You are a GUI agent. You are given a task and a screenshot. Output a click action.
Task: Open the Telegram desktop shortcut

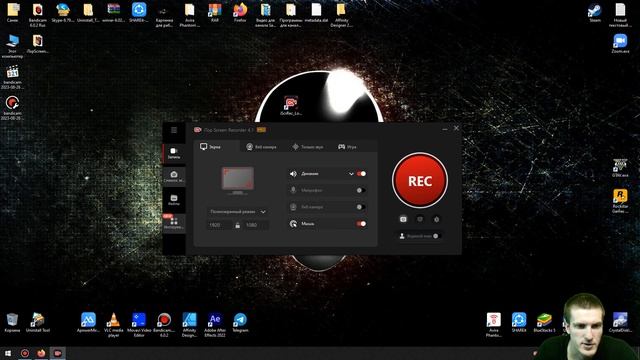click(240, 322)
